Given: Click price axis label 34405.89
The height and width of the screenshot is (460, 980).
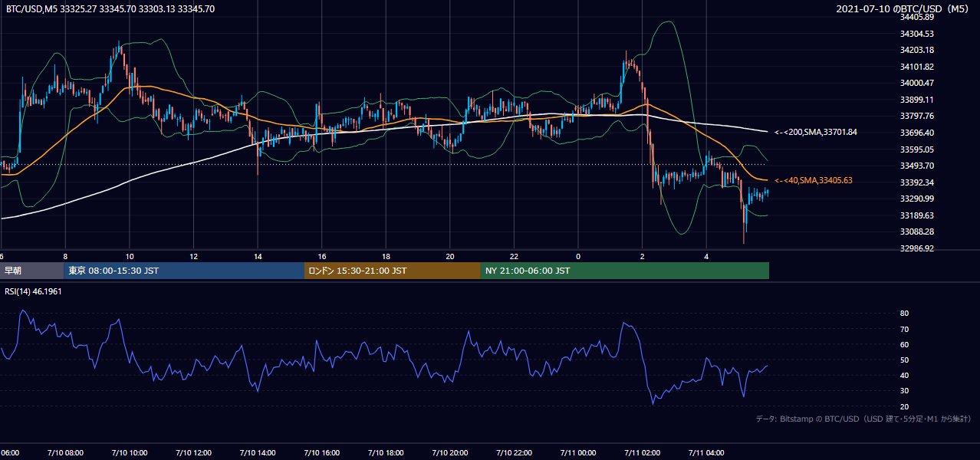Looking at the screenshot, I should point(917,17).
